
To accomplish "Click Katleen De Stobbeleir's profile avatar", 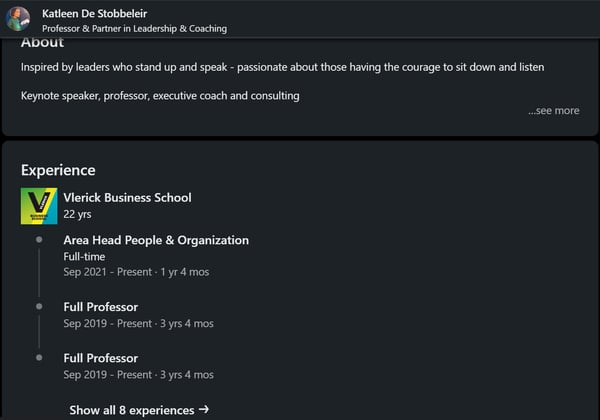I will (x=18, y=19).
